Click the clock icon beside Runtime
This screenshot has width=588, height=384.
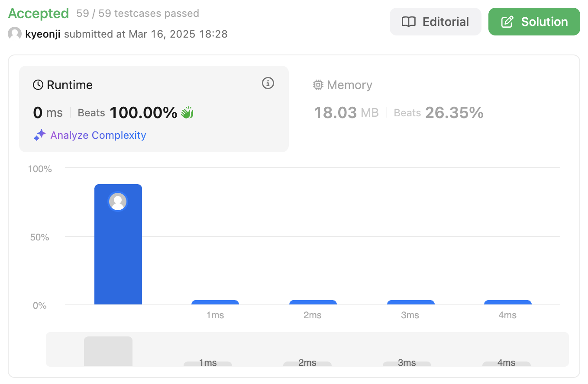[x=38, y=85]
